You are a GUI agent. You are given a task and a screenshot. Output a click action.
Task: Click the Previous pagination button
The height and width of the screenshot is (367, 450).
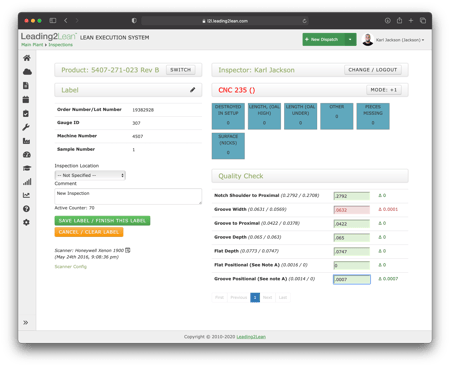pyautogui.click(x=239, y=297)
